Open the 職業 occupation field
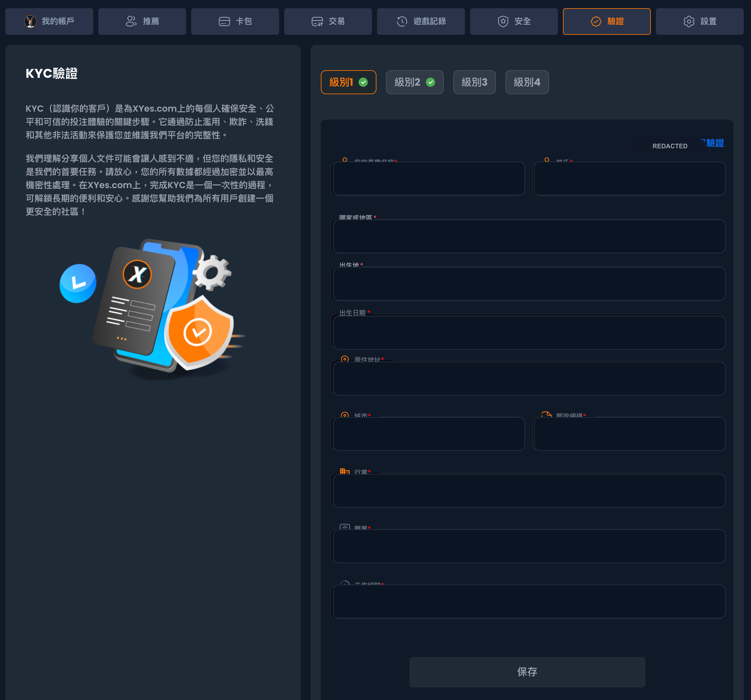751x700 pixels. pyautogui.click(x=529, y=546)
